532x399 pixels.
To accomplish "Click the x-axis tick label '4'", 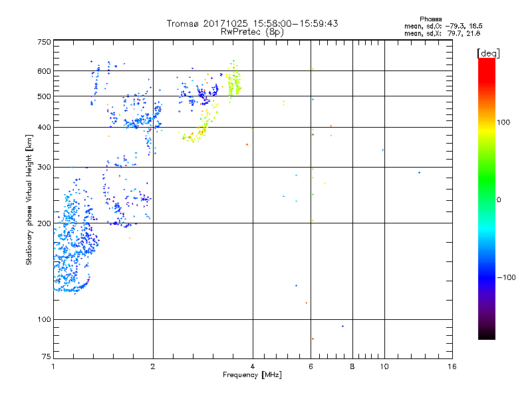I will 253,366.
